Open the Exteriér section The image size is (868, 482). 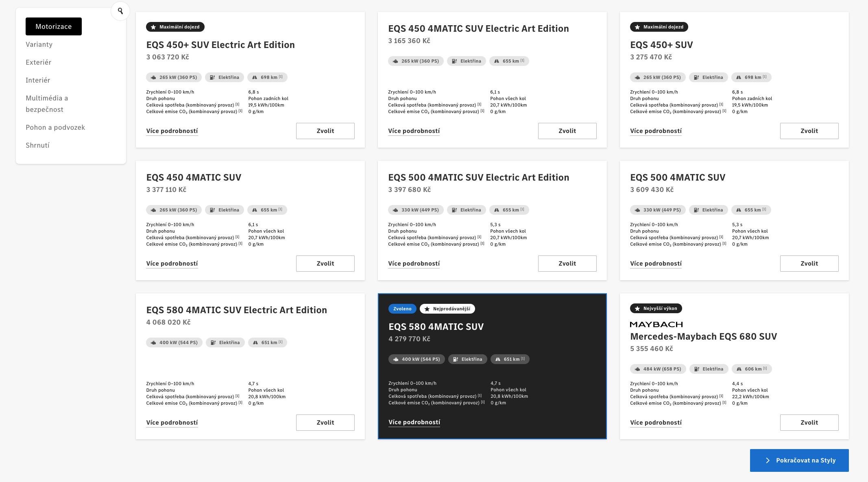[x=38, y=62]
